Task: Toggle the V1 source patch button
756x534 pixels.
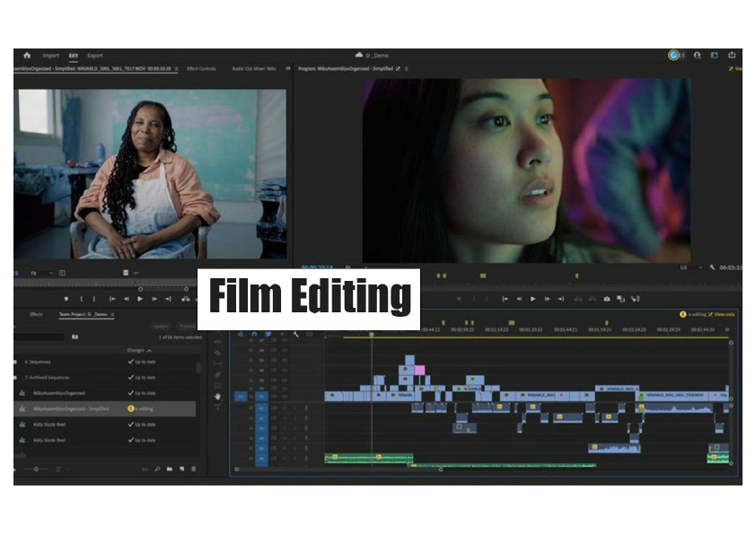Action: click(x=241, y=396)
